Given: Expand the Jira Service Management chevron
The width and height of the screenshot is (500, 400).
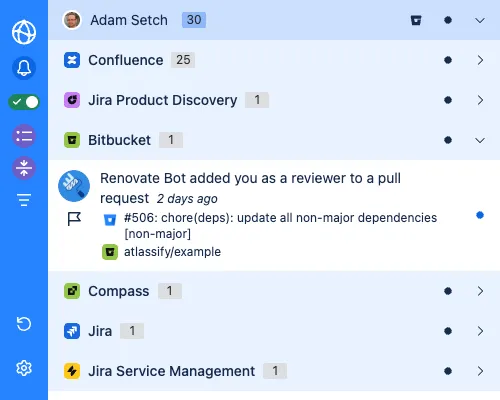Looking at the screenshot, I should 480,371.
